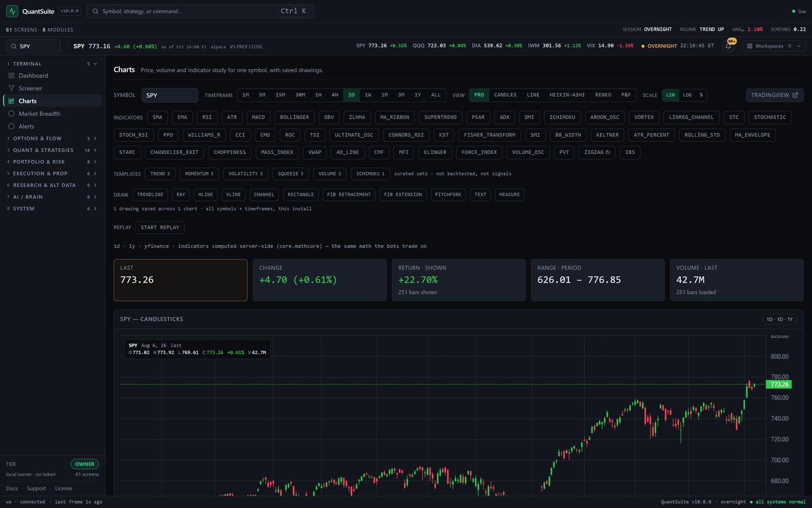812x508 pixels.
Task: Open chart in TRADINGVIEW
Action: coord(774,95)
